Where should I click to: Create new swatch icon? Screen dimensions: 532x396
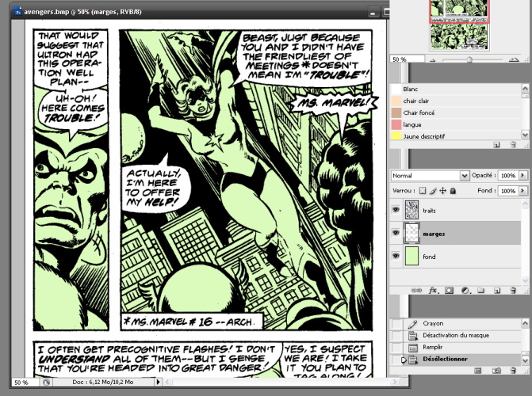[x=496, y=145]
